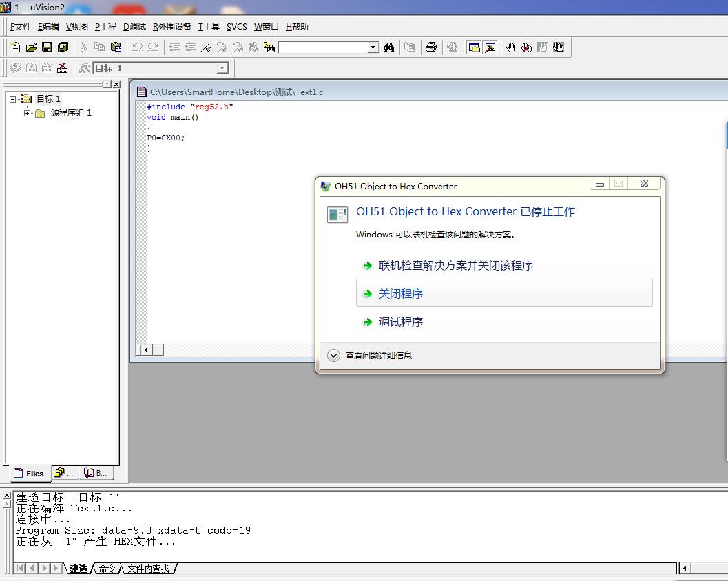728x581 pixels.
Task: Open the T工具 menu
Action: tap(209, 27)
